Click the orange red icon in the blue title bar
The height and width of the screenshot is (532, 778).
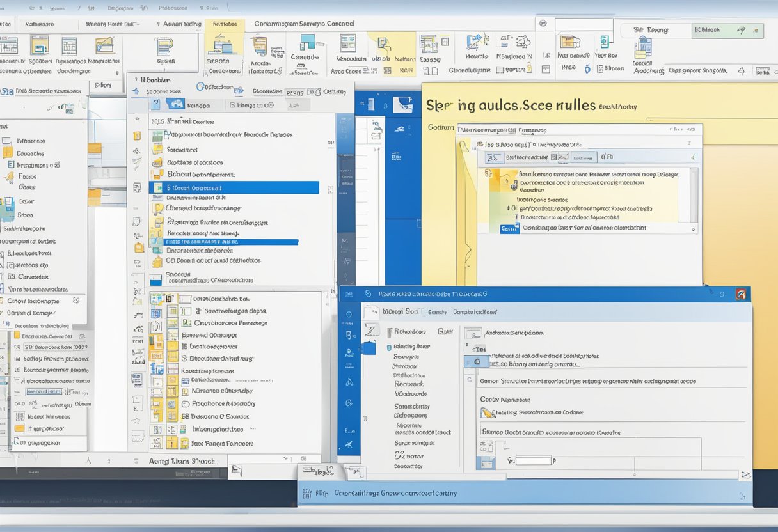point(741,294)
